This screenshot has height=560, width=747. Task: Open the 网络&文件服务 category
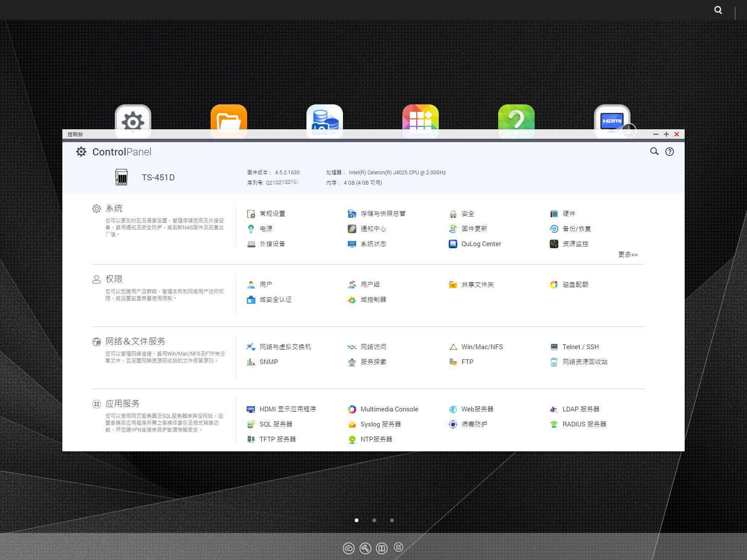(x=135, y=341)
